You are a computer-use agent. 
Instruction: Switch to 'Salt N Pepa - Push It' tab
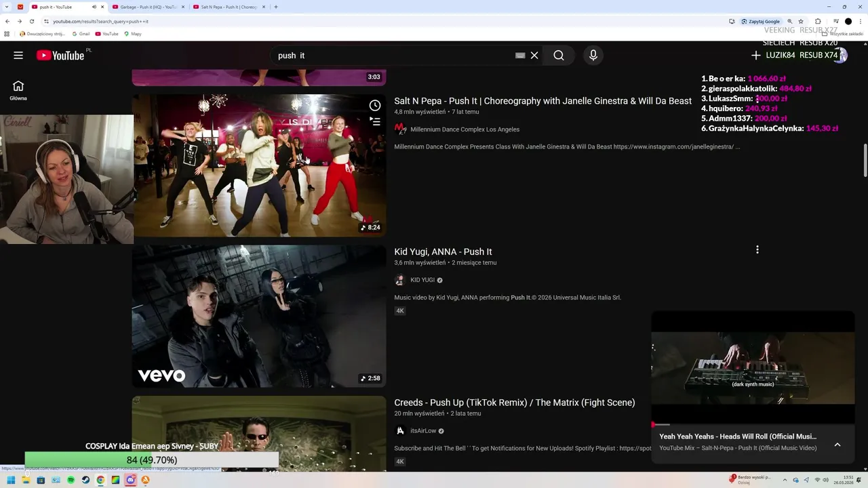229,7
